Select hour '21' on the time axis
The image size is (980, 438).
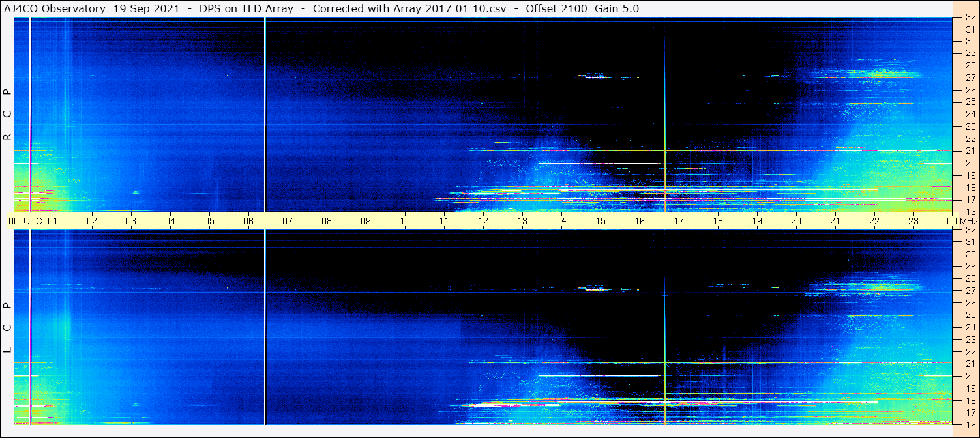point(835,221)
